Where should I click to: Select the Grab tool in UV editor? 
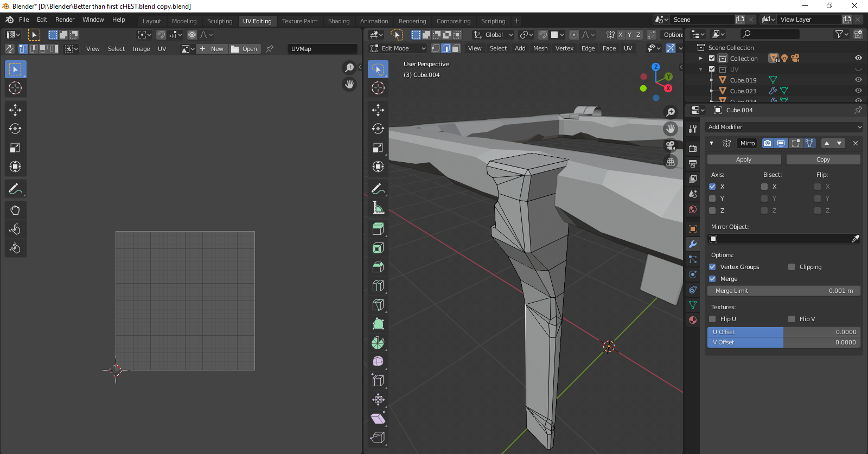tap(15, 210)
